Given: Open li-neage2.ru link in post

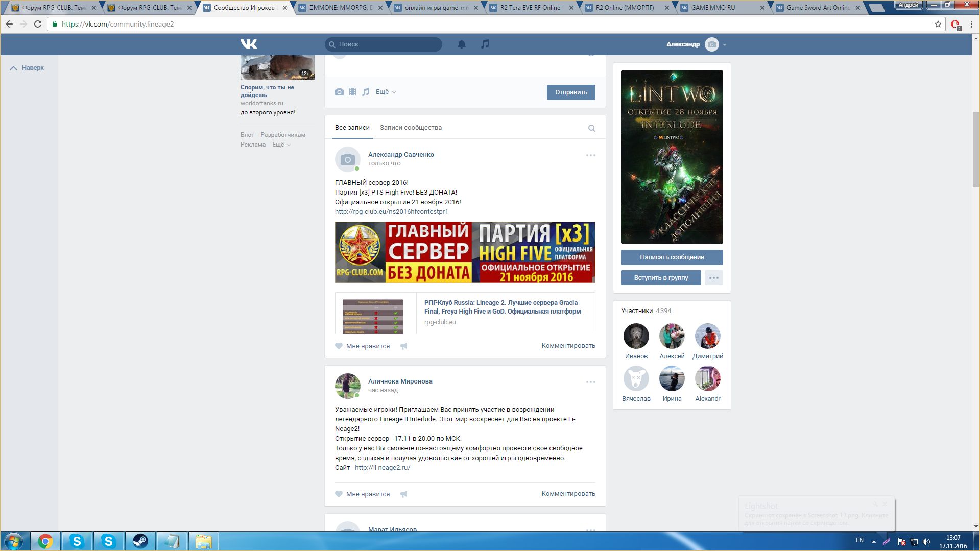Looking at the screenshot, I should pos(383,467).
